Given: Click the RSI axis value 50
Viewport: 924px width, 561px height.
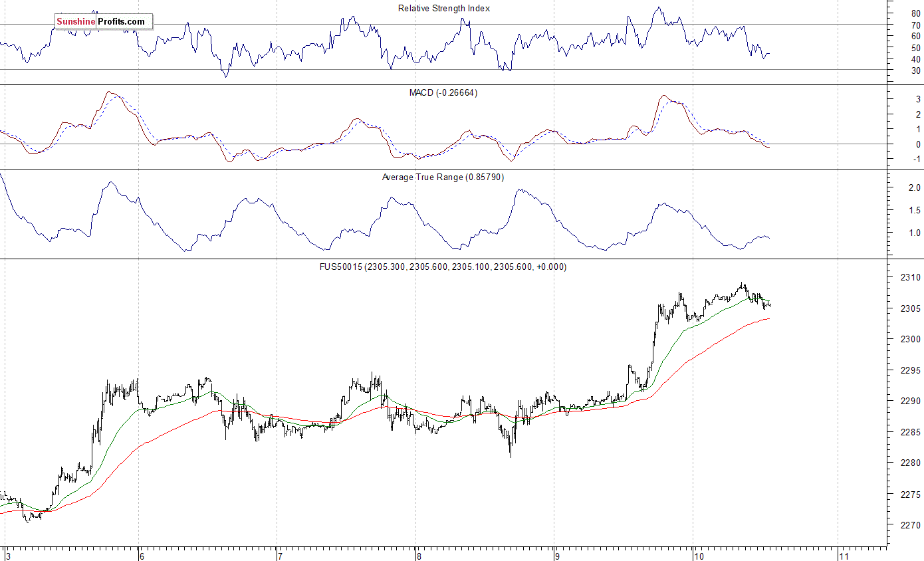Looking at the screenshot, I should (916, 47).
